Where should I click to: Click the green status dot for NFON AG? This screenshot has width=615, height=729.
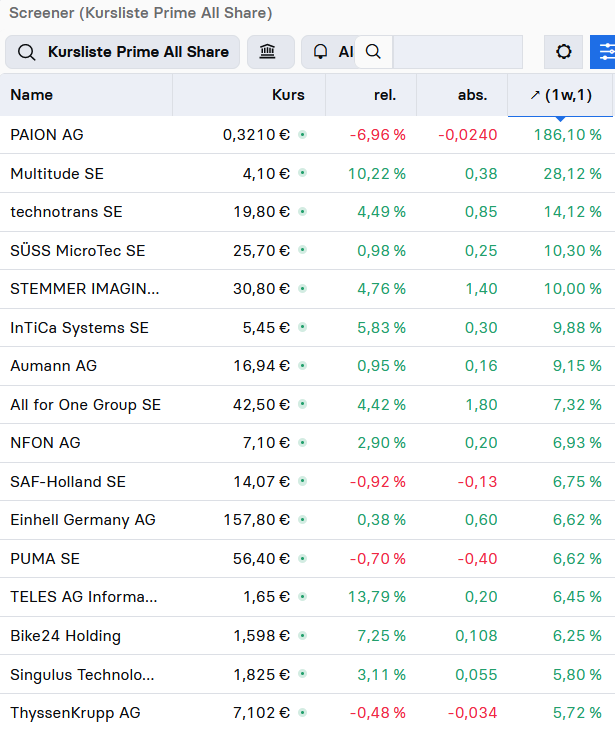[302, 443]
